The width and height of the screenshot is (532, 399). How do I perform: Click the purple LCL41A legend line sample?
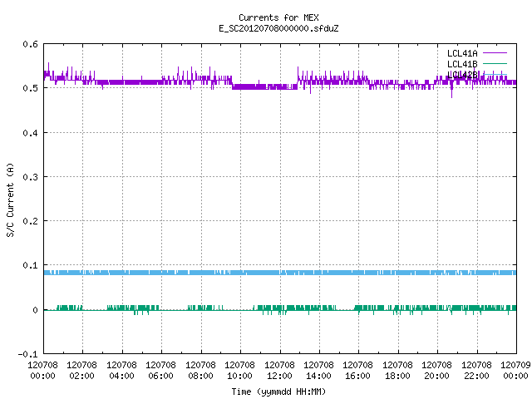point(495,53)
